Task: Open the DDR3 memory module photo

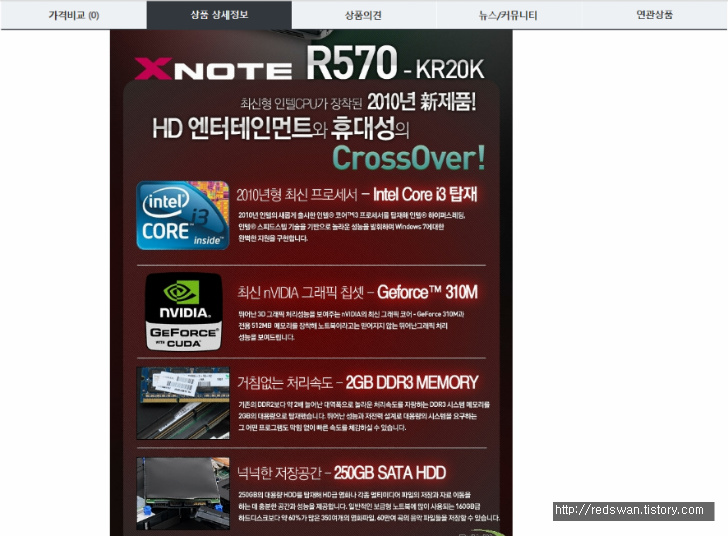Action: [183, 403]
